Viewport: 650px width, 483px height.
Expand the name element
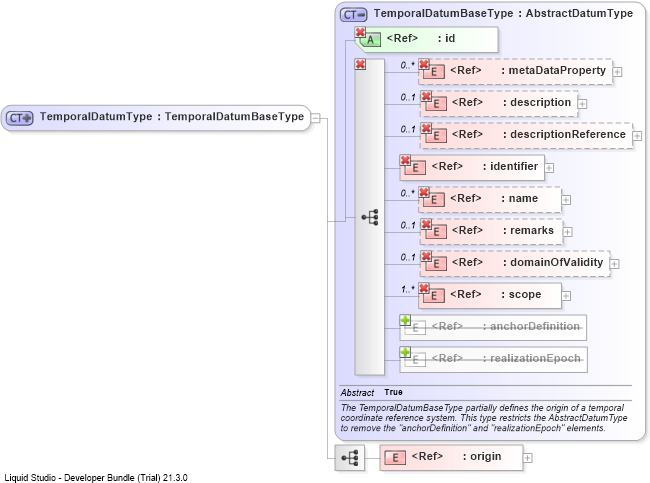566,200
